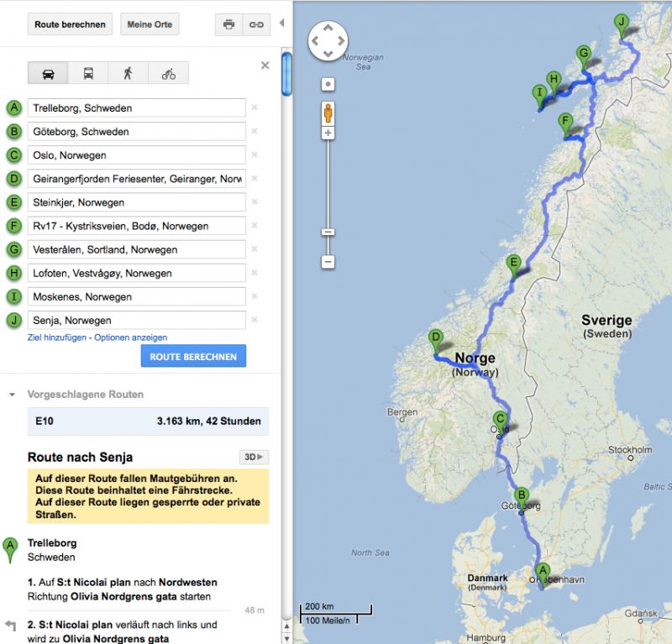Open the 3D route preview

253,457
